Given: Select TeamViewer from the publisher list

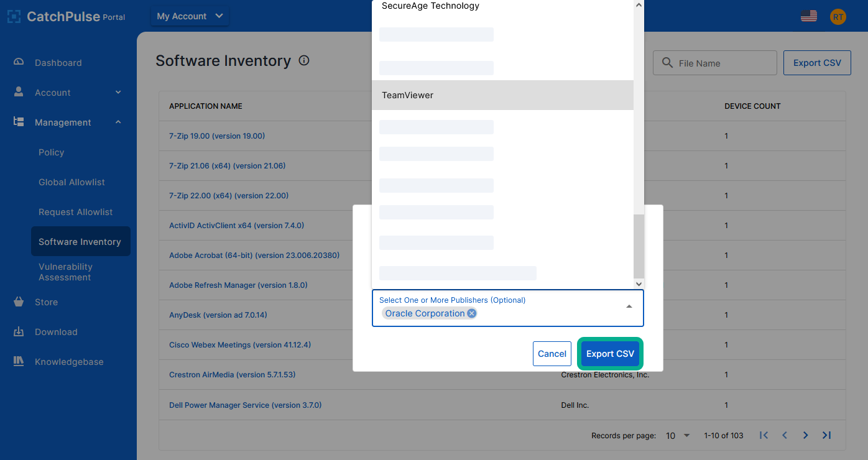Looking at the screenshot, I should tap(502, 95).
